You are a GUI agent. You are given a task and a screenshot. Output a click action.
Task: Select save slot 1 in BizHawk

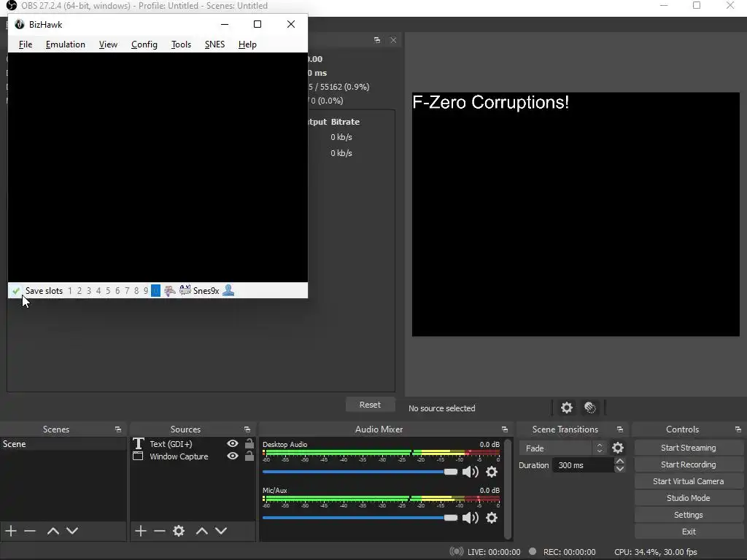[70, 291]
